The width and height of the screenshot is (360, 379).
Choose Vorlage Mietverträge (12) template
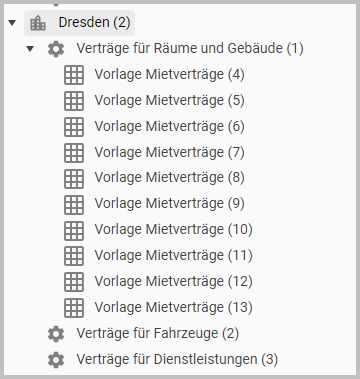[x=173, y=281]
